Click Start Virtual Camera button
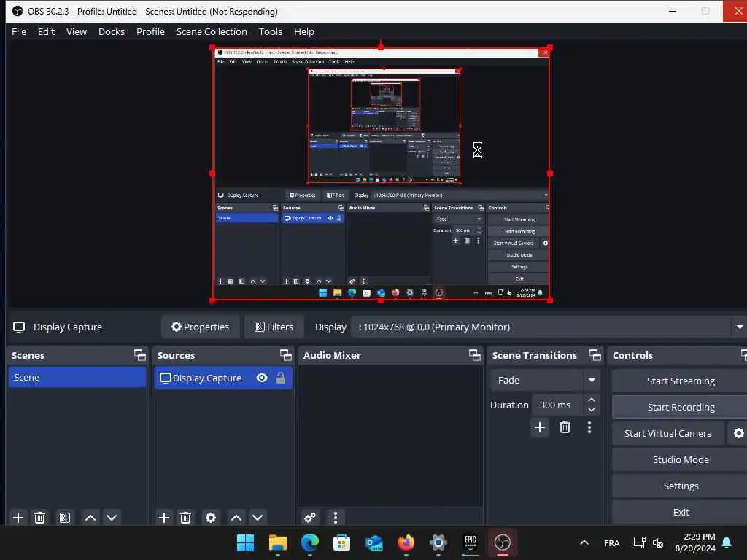747x560 pixels. click(x=668, y=433)
